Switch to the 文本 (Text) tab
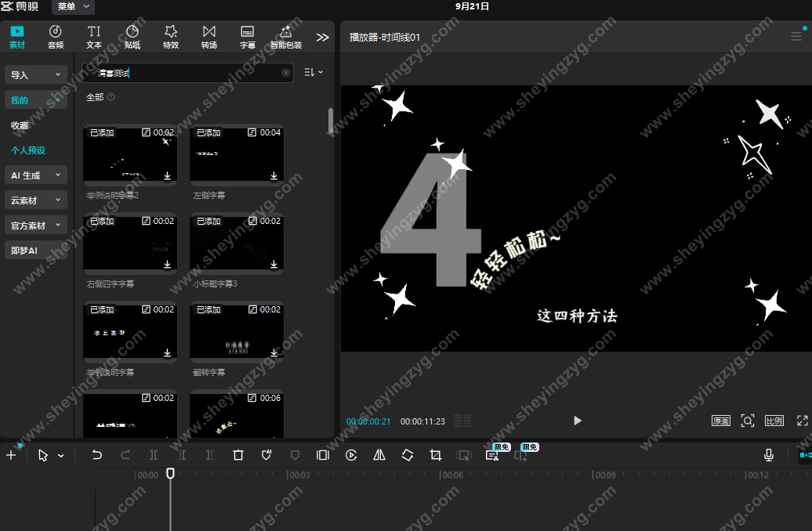Image resolution: width=812 pixels, height=531 pixels. point(94,36)
